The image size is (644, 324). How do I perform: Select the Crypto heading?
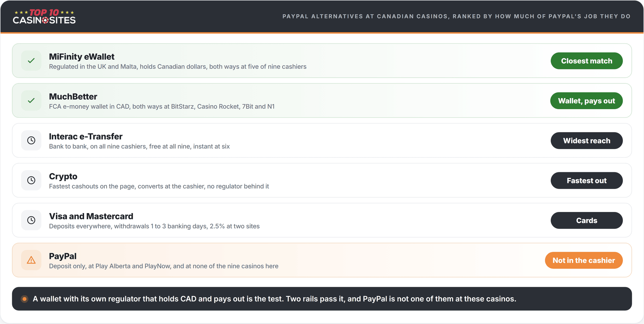coord(63,176)
